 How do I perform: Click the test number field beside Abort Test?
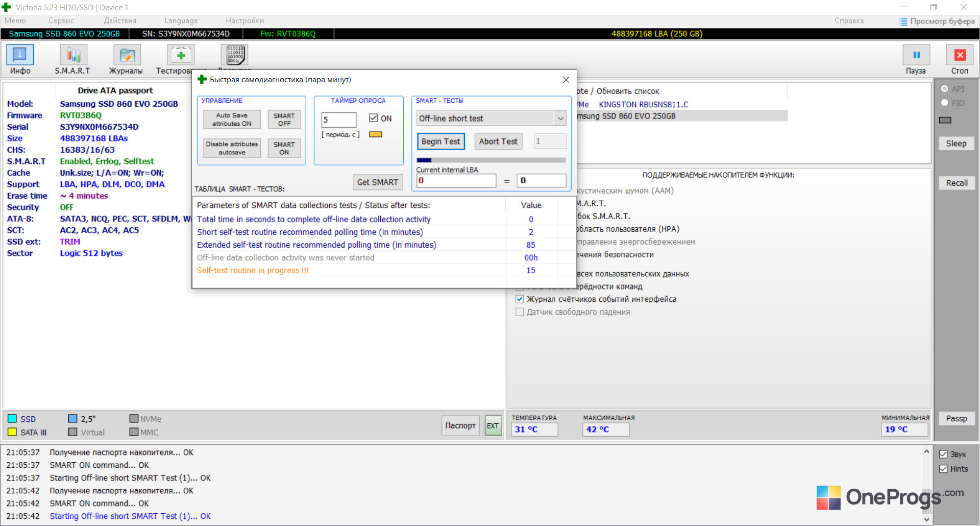550,141
